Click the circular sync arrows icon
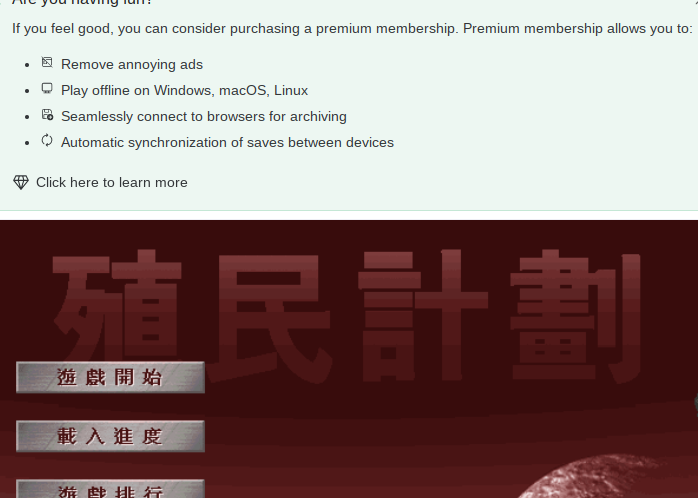This screenshot has height=498, width=698. pos(47,140)
